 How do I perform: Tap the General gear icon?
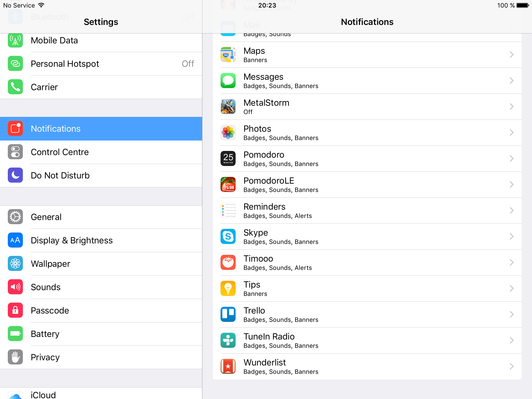(15, 217)
